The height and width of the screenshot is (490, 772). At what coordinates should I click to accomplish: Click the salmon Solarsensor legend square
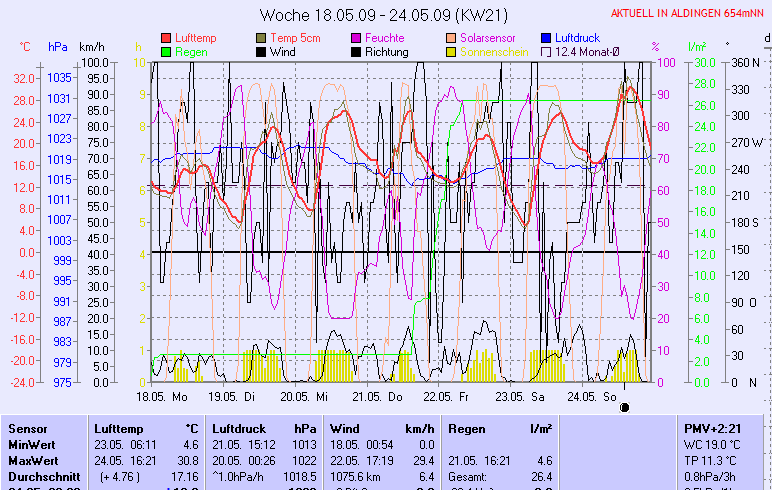[x=452, y=37]
